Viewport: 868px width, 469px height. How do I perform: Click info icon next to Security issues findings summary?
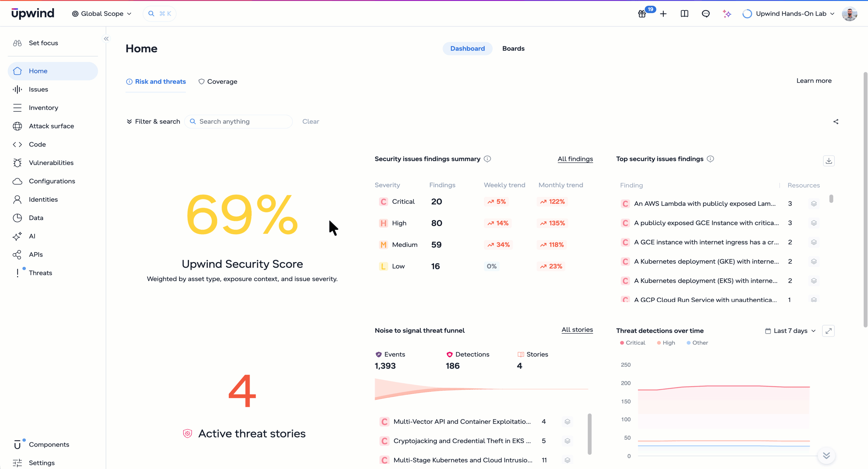(487, 159)
